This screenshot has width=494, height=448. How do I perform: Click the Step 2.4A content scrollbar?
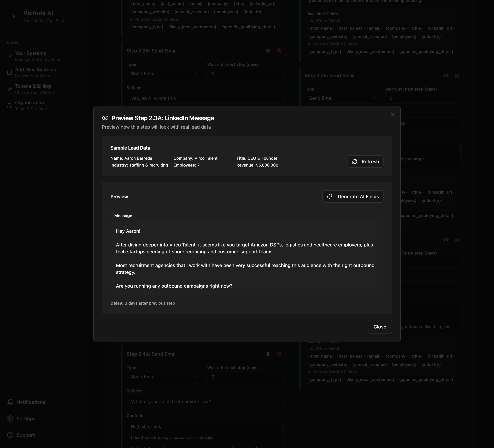click(283, 426)
